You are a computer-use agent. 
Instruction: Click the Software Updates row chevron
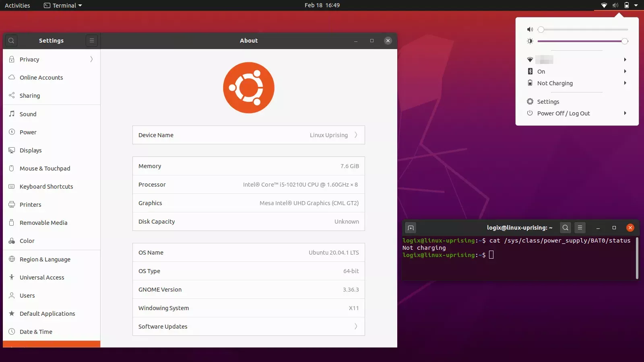(x=356, y=326)
